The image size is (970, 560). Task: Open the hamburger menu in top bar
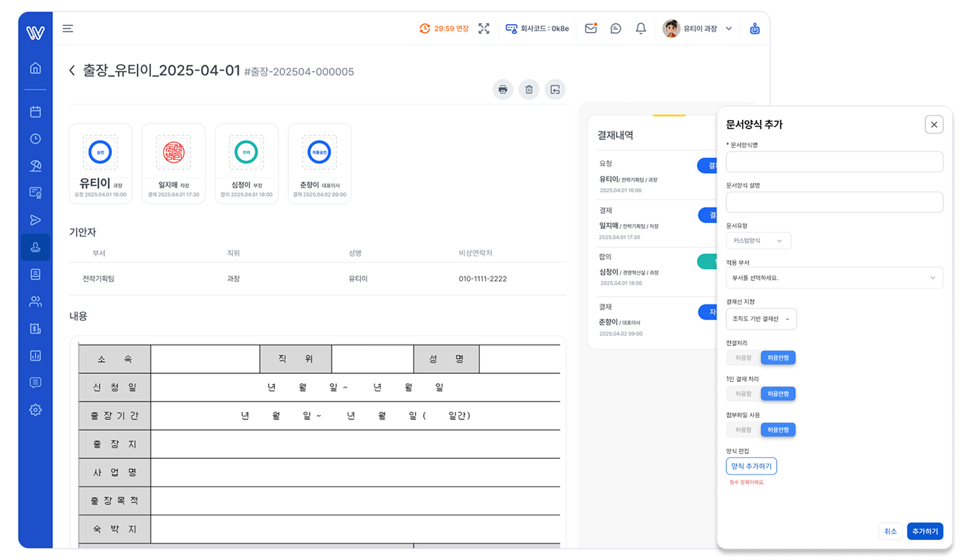coord(68,29)
